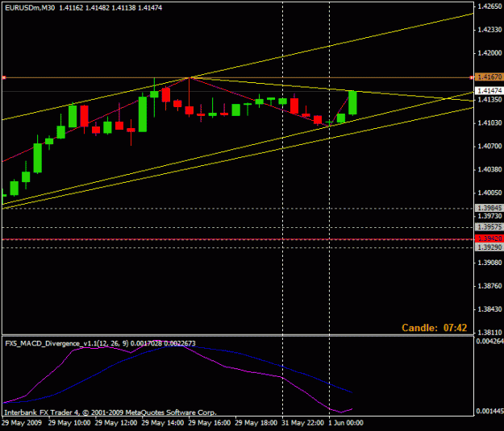504x431 pixels.
Task: Click the 29 May 10:00 time label
Action: 69,423
